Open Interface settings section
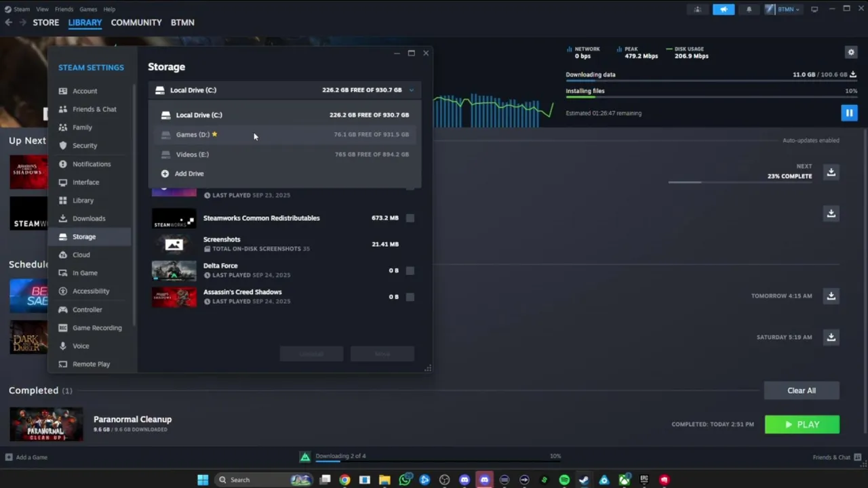This screenshot has height=488, width=868. coord(90,182)
